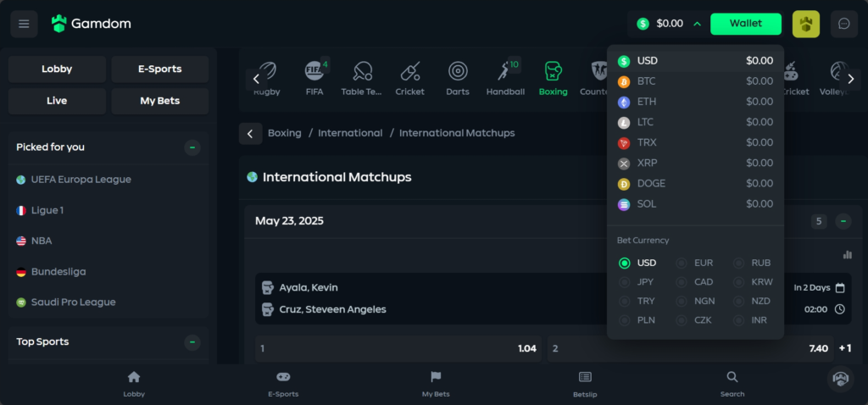Image resolution: width=868 pixels, height=405 pixels.
Task: Open the Search tab
Action: pyautogui.click(x=732, y=385)
